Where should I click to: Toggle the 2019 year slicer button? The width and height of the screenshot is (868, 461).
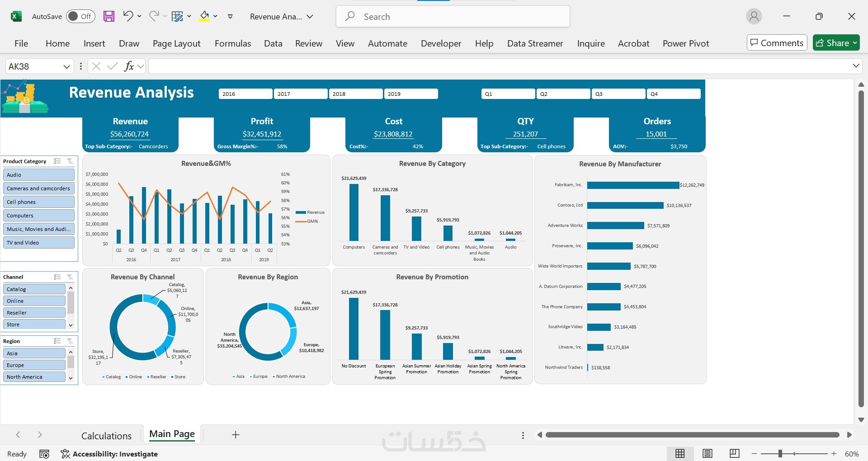point(411,94)
